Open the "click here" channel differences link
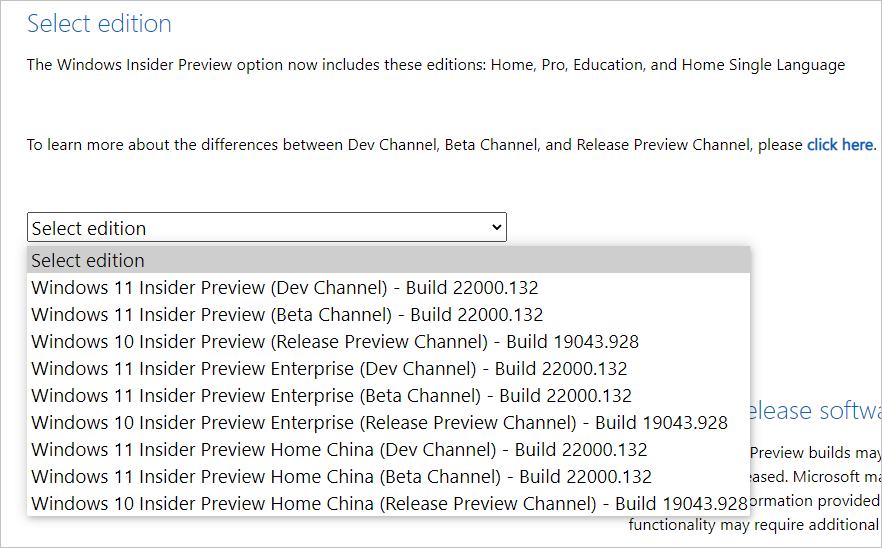 coord(840,145)
